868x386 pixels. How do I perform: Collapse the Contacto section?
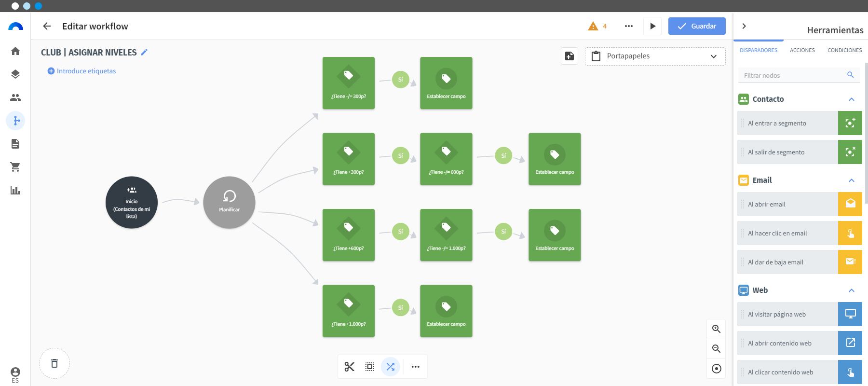pos(852,99)
